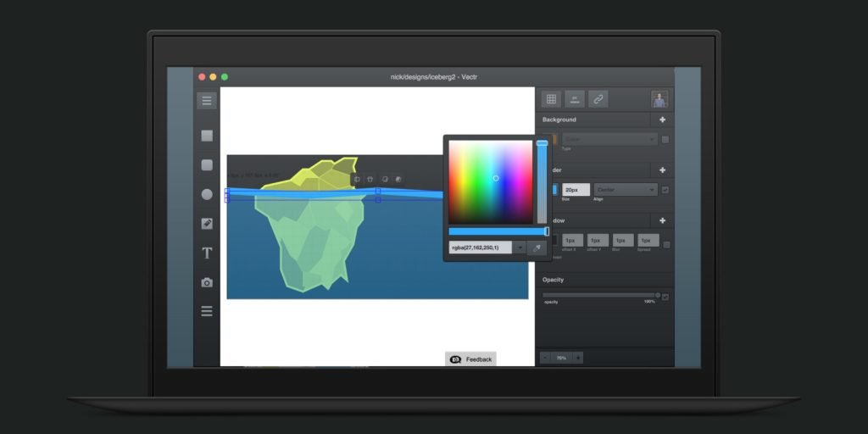Select the Rectangle shape tool
This screenshot has height=434, width=868.
(207, 136)
